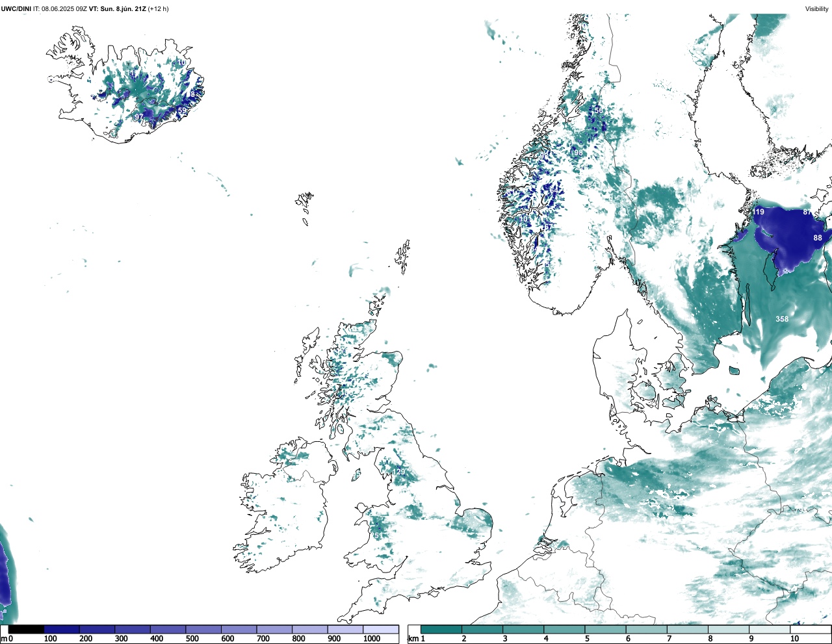This screenshot has width=832, height=644.
Task: Click the 8–9 km legend swatch
Action: click(729, 629)
